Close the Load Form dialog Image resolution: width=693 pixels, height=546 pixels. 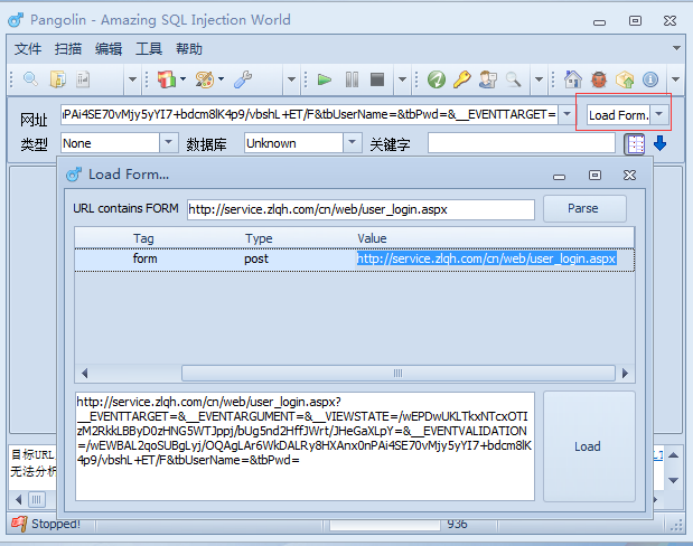[x=630, y=175]
